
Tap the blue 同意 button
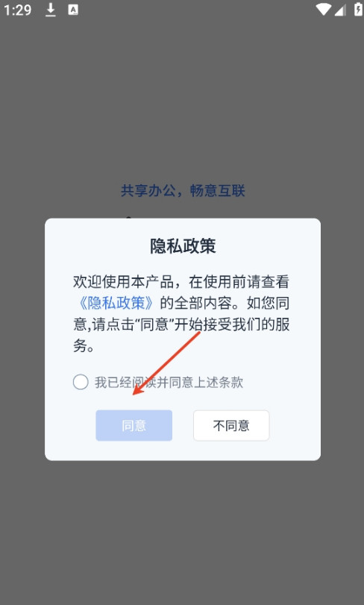134,425
